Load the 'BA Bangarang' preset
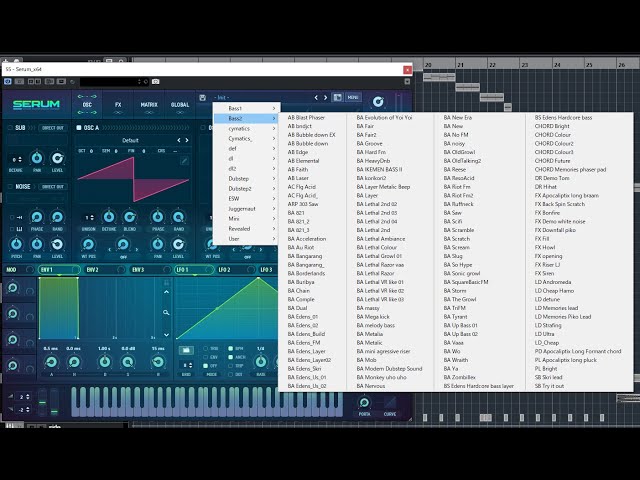Viewport: 640px width, 480px height. [305, 256]
